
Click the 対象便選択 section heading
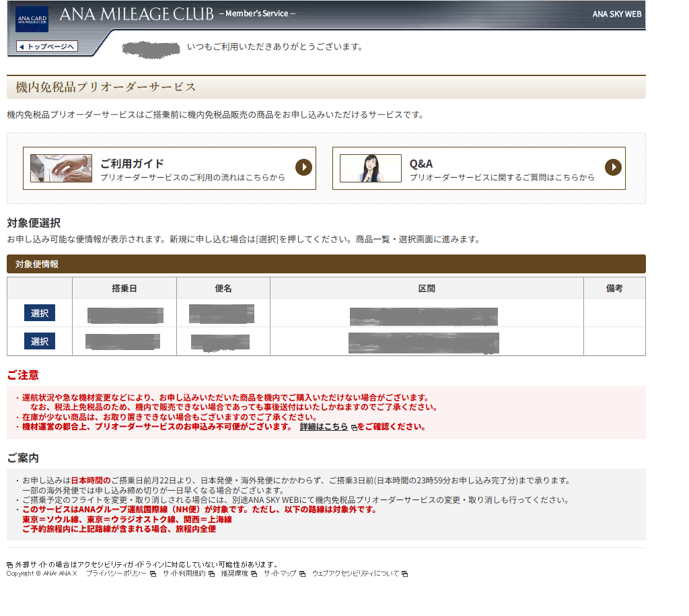34,223
